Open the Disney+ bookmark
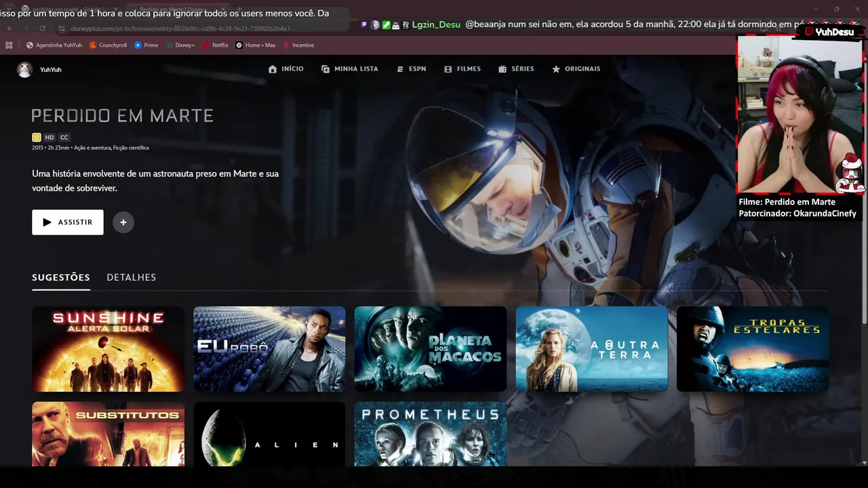This screenshot has width=868, height=488. point(180,45)
